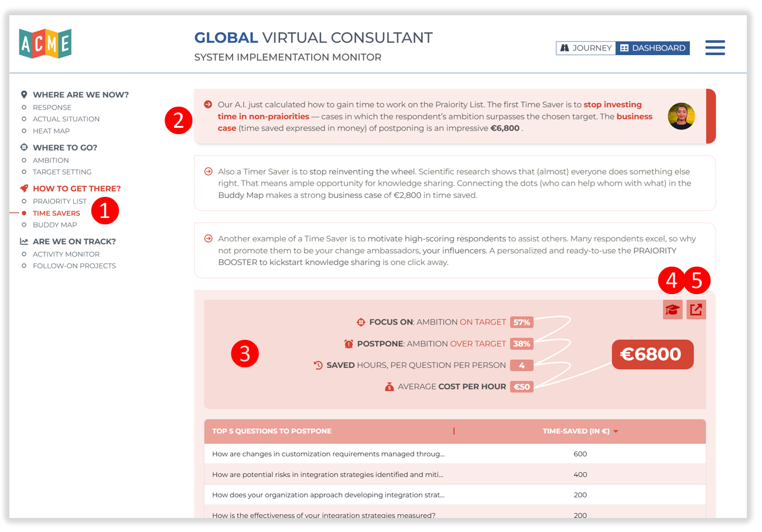Click the 38% over-target value
Screen dimensions: 762x532
coord(521,344)
